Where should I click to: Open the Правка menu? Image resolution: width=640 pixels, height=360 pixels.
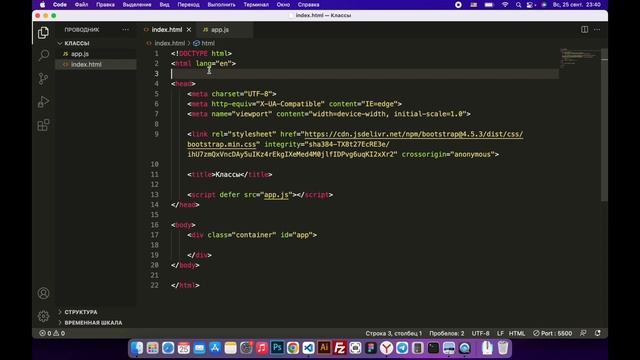(105, 5)
